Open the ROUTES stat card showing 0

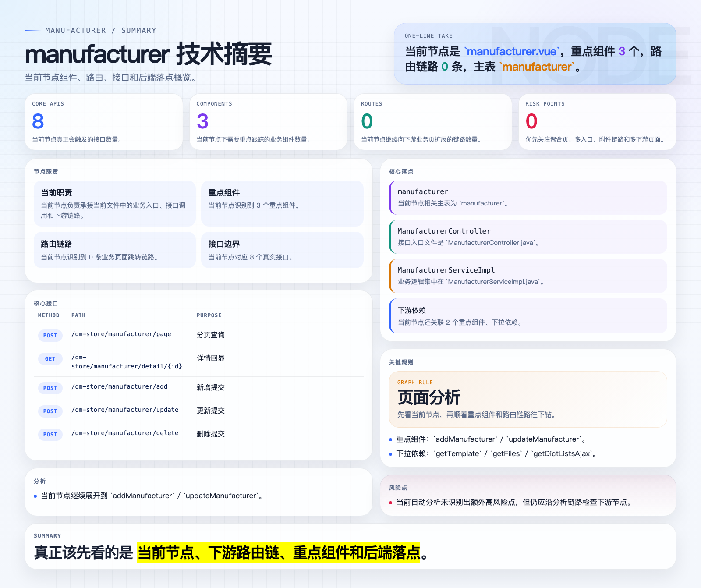433,122
